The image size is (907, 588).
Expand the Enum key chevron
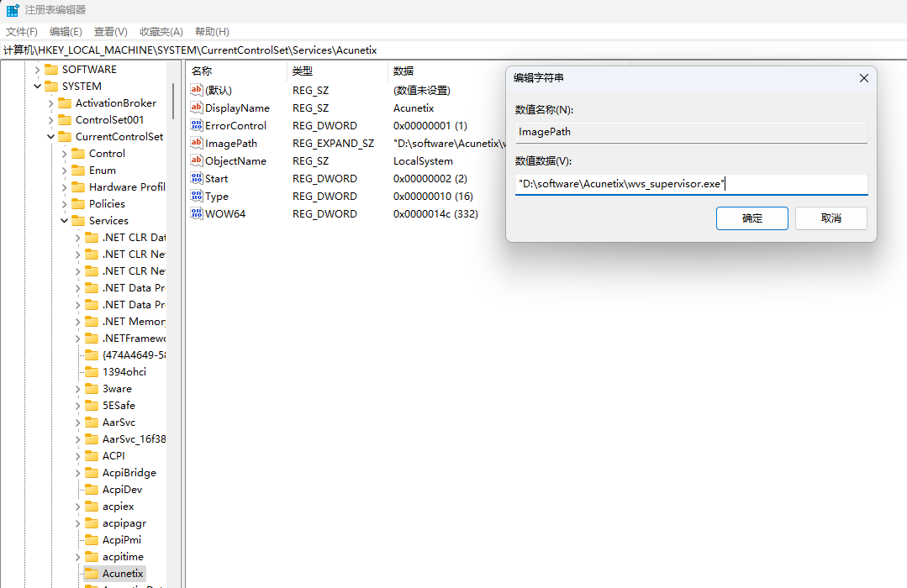(65, 171)
